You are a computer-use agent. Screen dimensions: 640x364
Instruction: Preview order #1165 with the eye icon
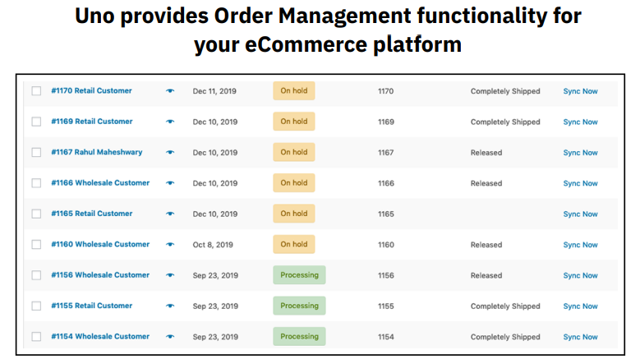click(170, 214)
